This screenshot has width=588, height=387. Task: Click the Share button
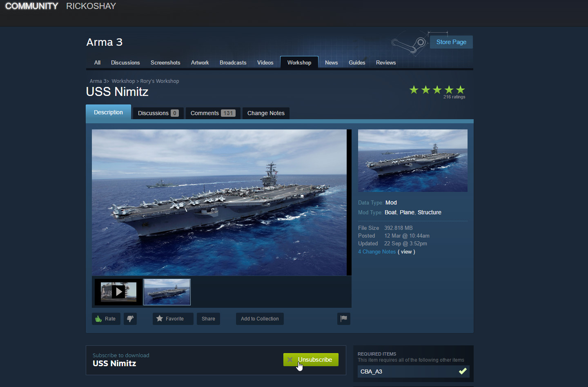(208, 319)
